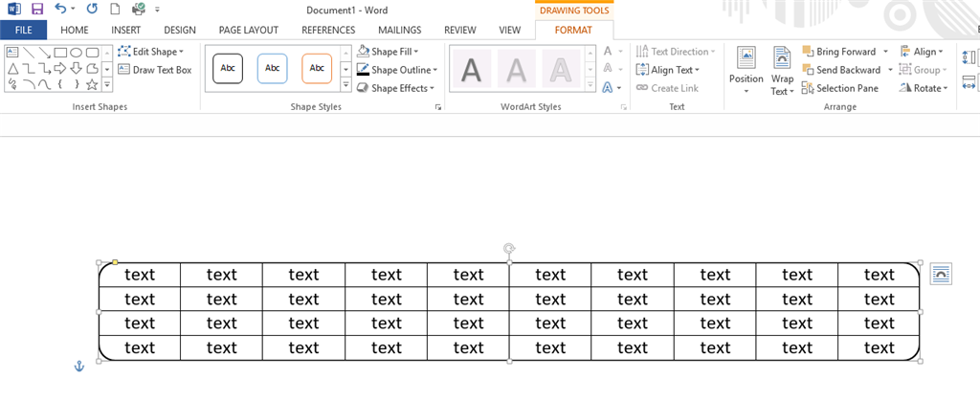Viewport: 980px width, 401px height.
Task: Open the Position dropdown
Action: (x=746, y=71)
